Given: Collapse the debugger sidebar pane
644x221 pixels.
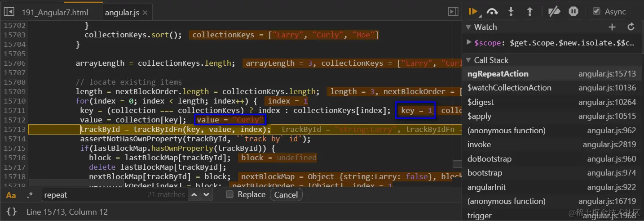Looking at the screenshot, I should pos(453,12).
